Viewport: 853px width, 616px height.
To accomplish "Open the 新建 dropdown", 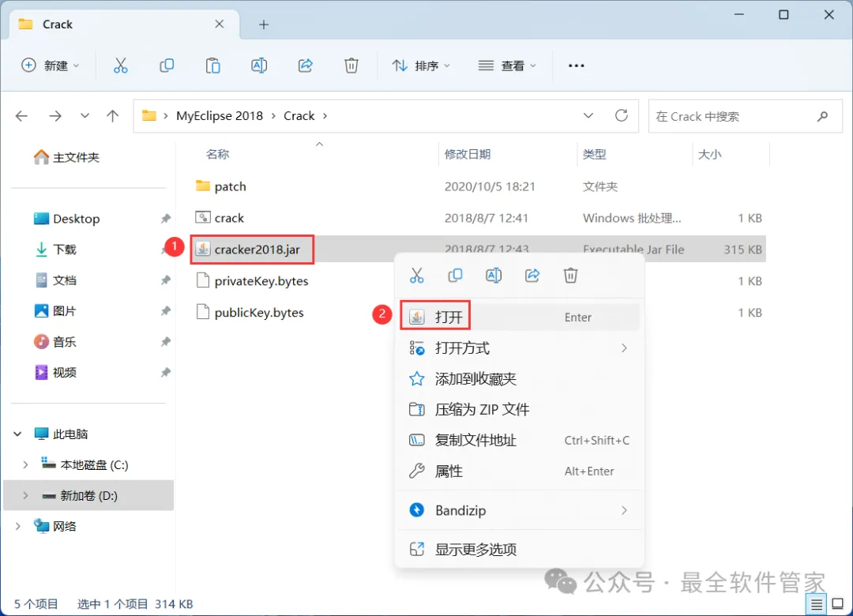I will coord(51,66).
